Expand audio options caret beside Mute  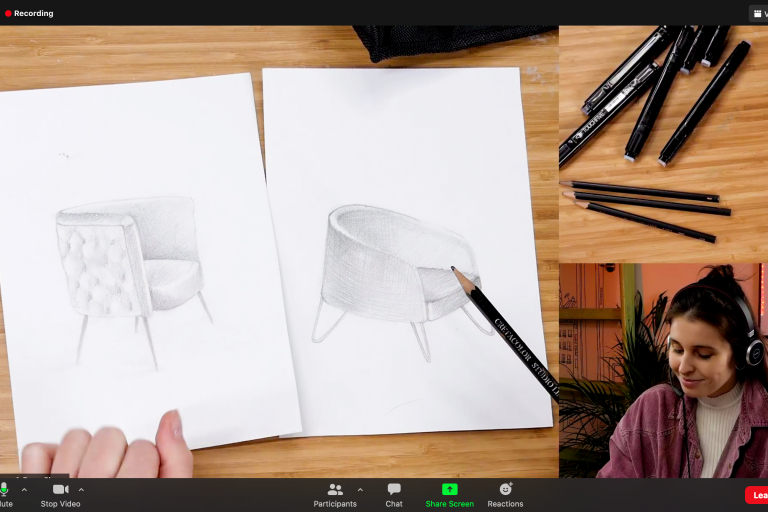pyautogui.click(x=24, y=490)
